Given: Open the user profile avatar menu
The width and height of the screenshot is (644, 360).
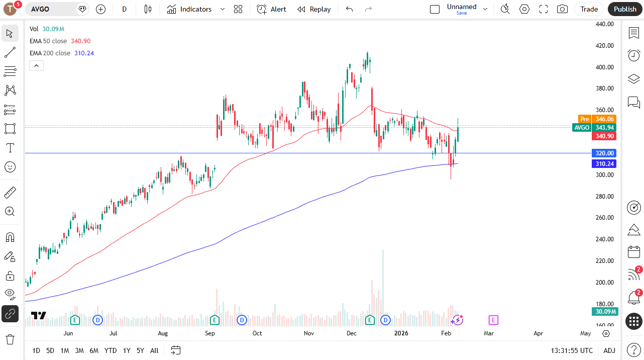Looking at the screenshot, I should 10,9.
